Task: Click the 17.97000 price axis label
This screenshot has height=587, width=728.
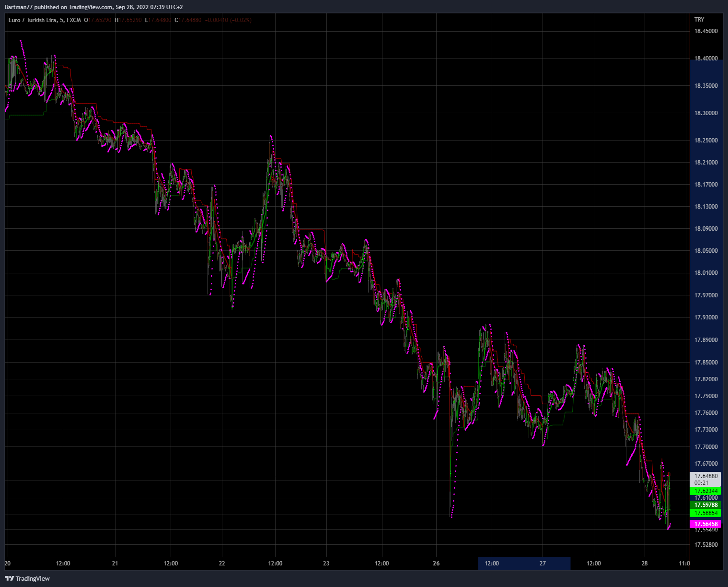Action: pyautogui.click(x=706, y=295)
